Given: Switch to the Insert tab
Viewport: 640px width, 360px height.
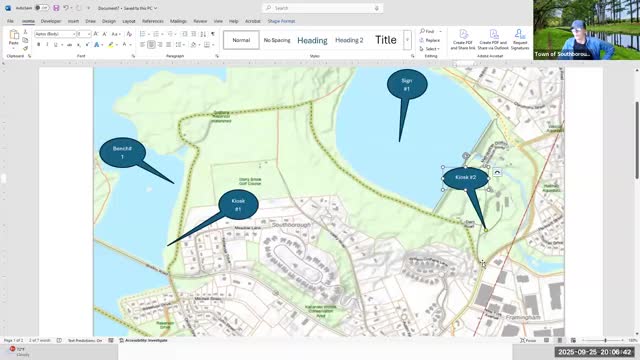Looking at the screenshot, I should tap(73, 21).
